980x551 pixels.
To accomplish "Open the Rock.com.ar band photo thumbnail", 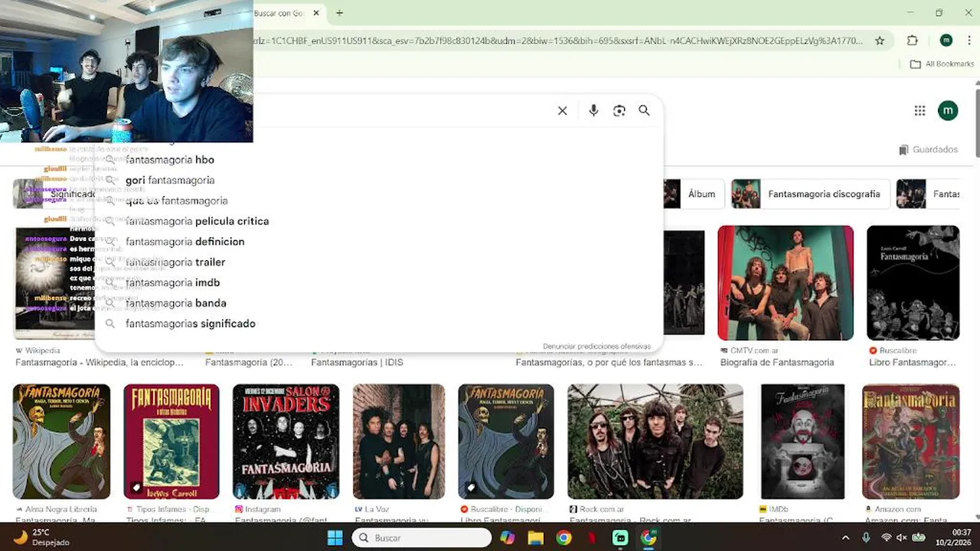I will pyautogui.click(x=655, y=442).
